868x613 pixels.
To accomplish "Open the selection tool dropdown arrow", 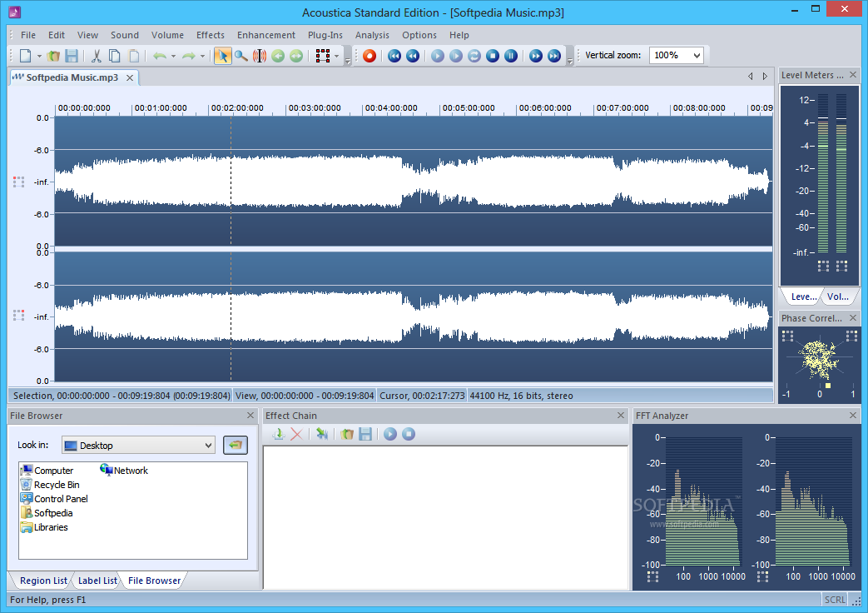I will 336,56.
